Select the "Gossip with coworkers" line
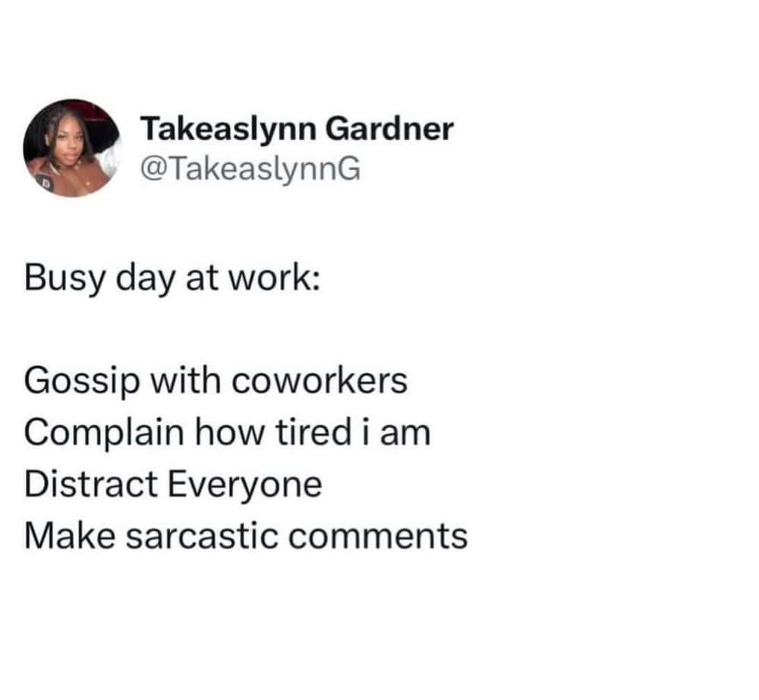 click(x=216, y=381)
